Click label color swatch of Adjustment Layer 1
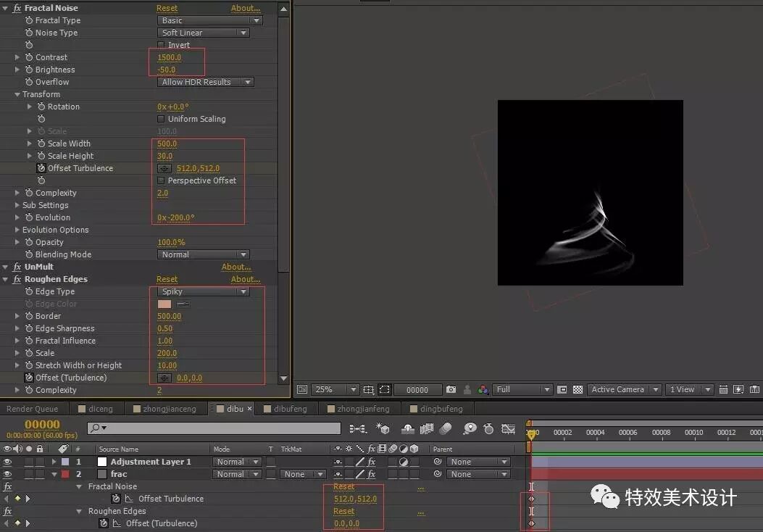Image resolution: width=763 pixels, height=532 pixels. 65,462
